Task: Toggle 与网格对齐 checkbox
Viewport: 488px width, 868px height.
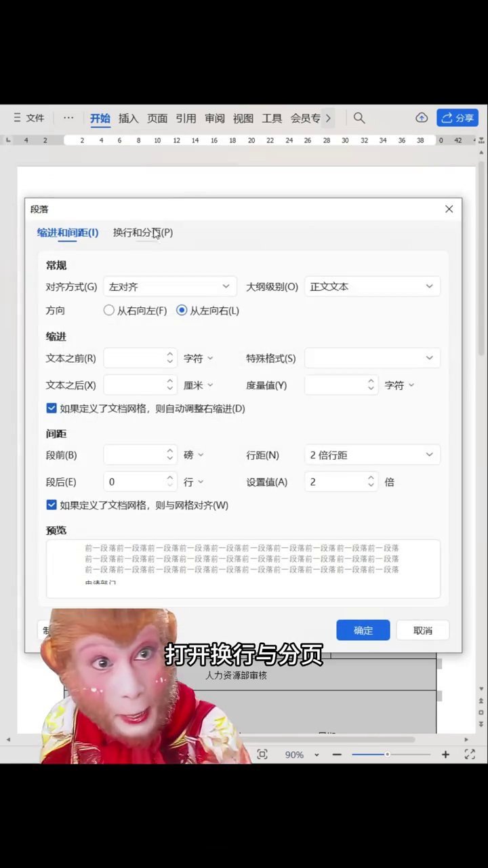Action: pyautogui.click(x=52, y=505)
